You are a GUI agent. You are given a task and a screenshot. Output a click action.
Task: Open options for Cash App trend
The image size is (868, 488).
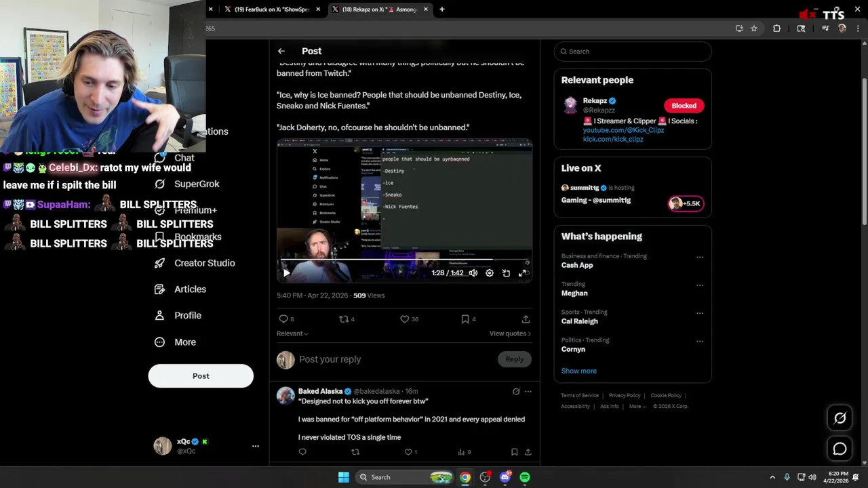click(700, 258)
